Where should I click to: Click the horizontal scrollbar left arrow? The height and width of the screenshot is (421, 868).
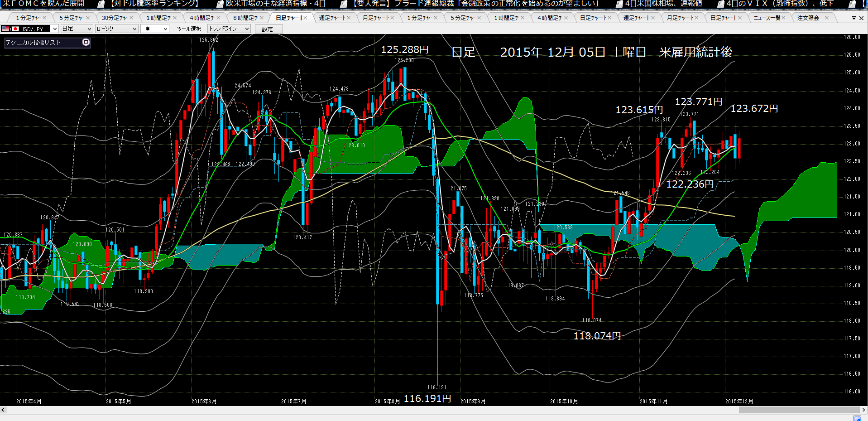pos(3,410)
